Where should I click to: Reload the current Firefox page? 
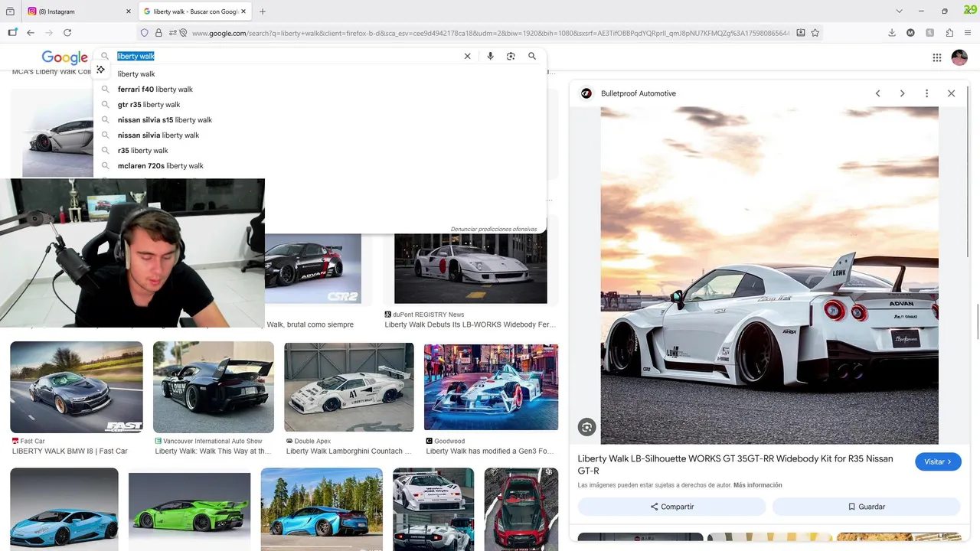pyautogui.click(x=67, y=33)
